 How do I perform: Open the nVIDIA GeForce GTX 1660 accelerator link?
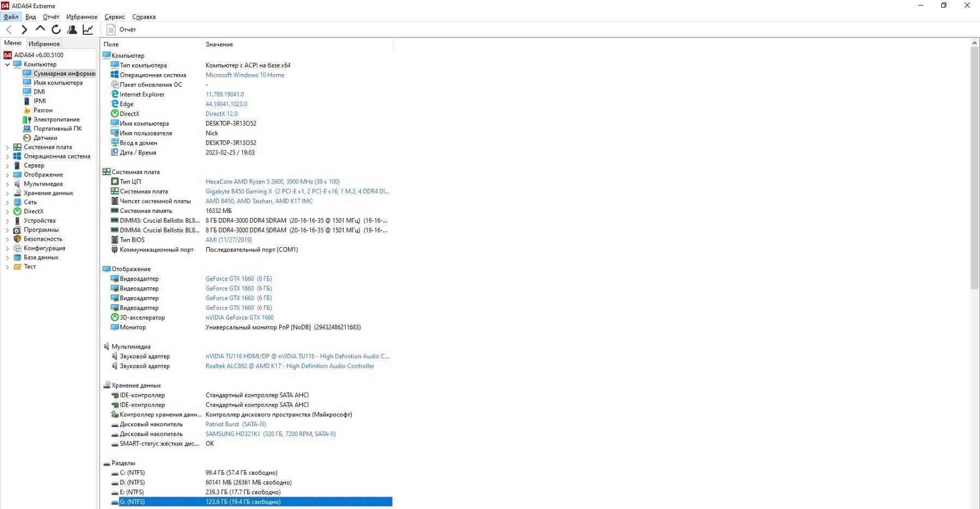240,317
